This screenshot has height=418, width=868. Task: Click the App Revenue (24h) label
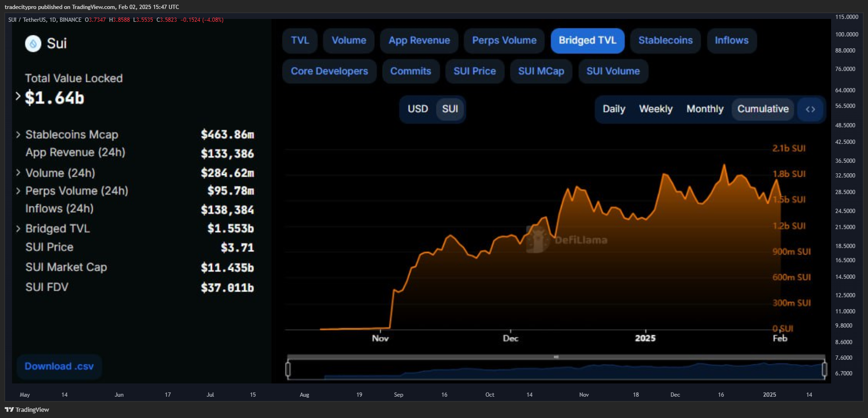coord(75,152)
